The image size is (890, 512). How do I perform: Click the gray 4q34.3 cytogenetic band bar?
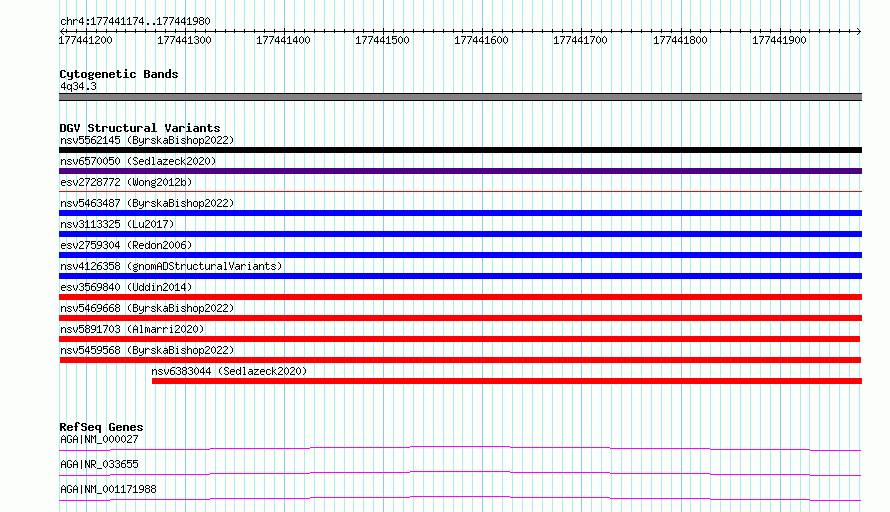pyautogui.click(x=460, y=97)
